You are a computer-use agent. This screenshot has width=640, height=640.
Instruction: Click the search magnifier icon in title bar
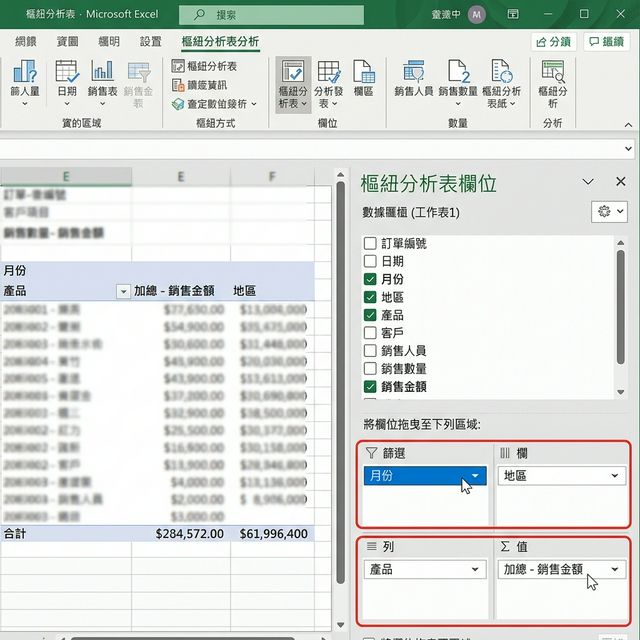199,15
